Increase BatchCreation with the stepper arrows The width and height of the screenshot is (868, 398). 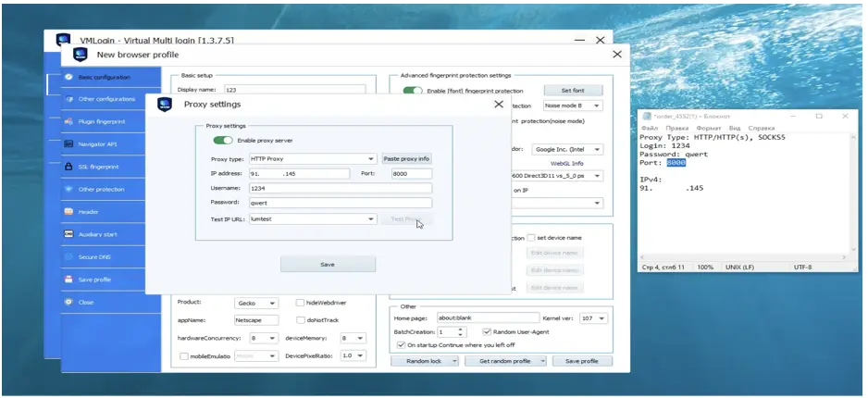(x=463, y=330)
